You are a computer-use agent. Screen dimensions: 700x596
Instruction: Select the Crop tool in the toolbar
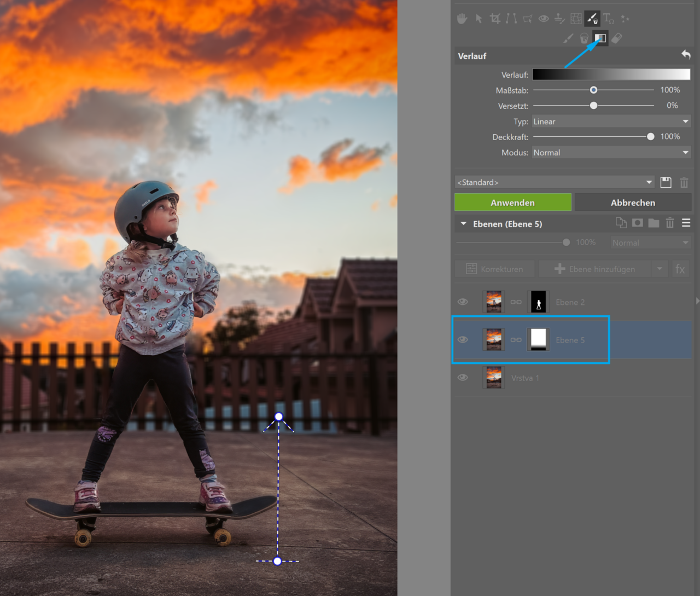[495, 19]
